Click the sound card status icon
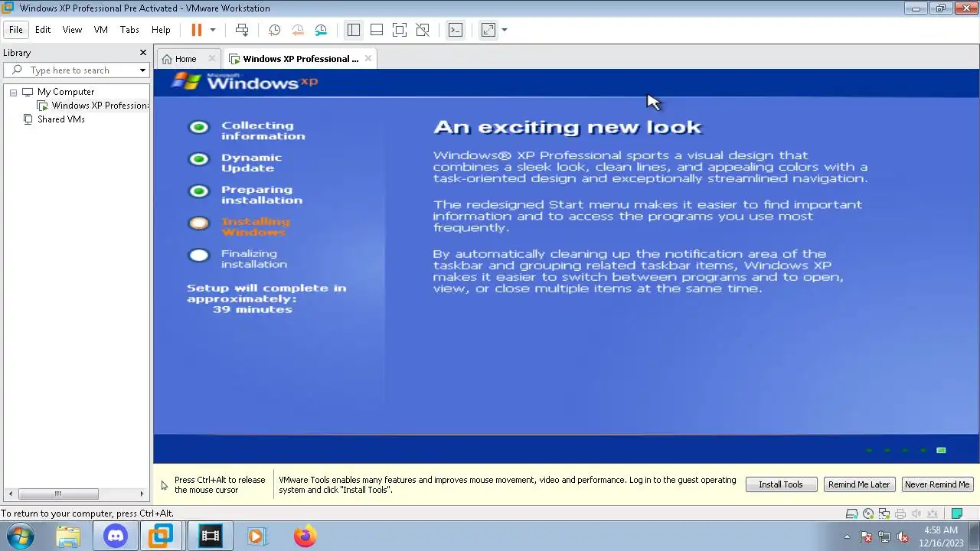This screenshot has height=551, width=980. [916, 514]
